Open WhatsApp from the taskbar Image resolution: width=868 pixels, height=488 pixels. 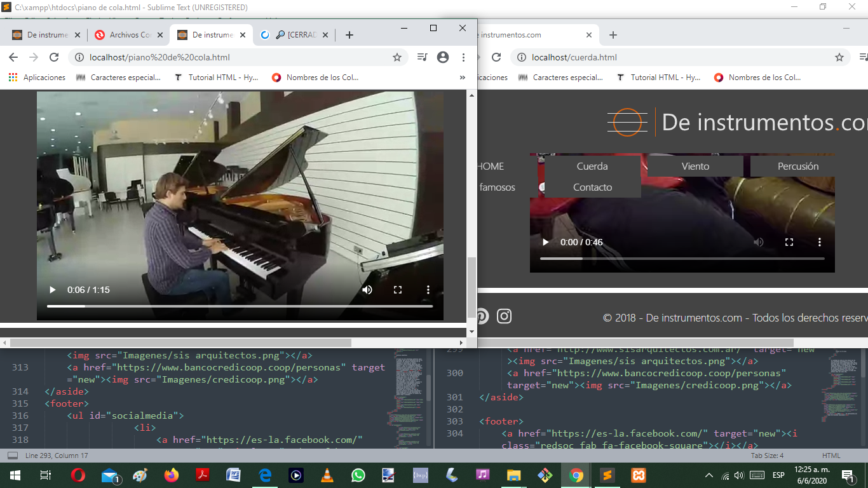pos(358,475)
